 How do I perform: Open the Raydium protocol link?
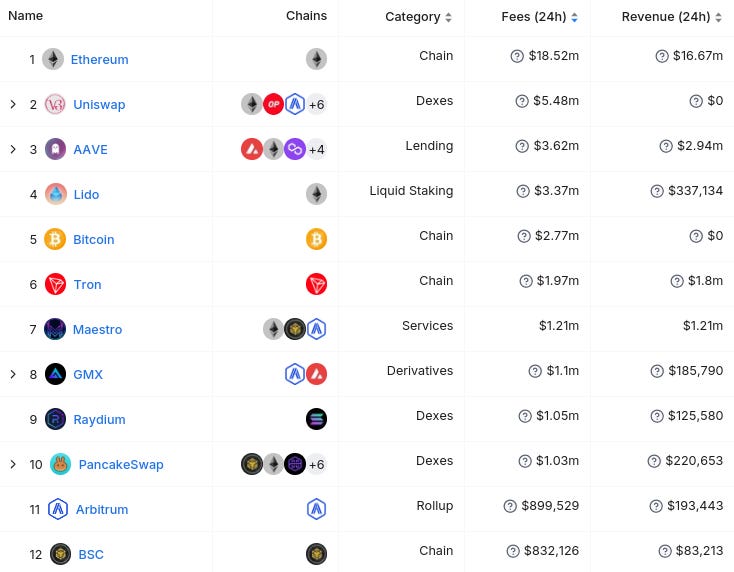(x=99, y=419)
